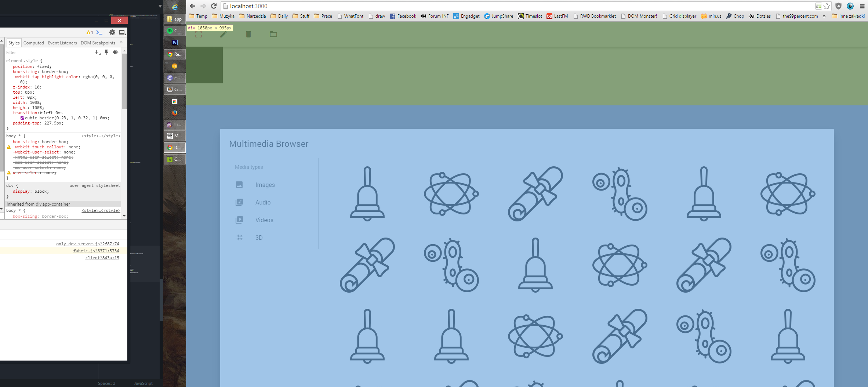The height and width of the screenshot is (387, 868).
Task: Open client?843a:15 source link
Action: pyautogui.click(x=102, y=258)
